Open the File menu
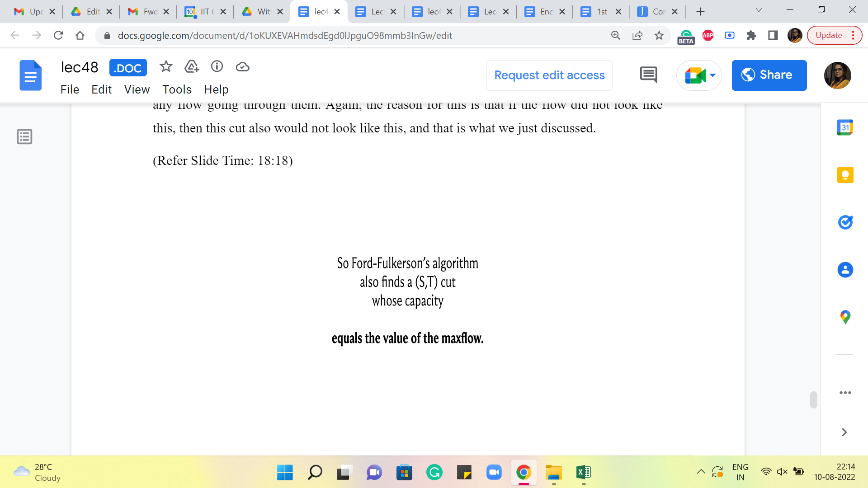Image resolution: width=868 pixels, height=488 pixels. [70, 89]
